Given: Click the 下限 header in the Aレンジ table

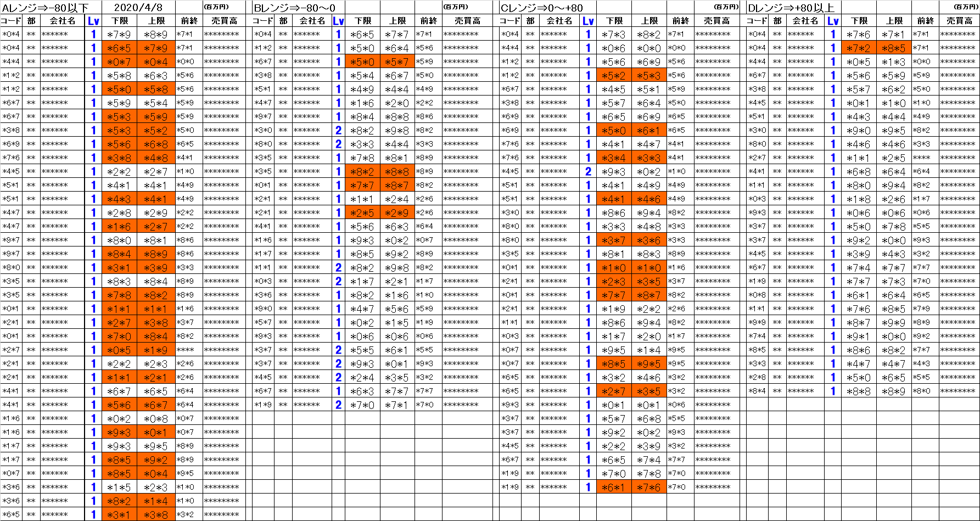Looking at the screenshot, I should click(120, 21).
